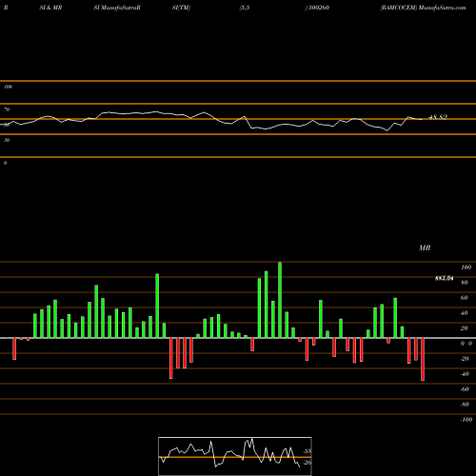The width and height of the screenshot is (476, 476).
Task: Click the (RAMCOCEM) MunafaSutra.com header text
Action: tap(423, 8)
